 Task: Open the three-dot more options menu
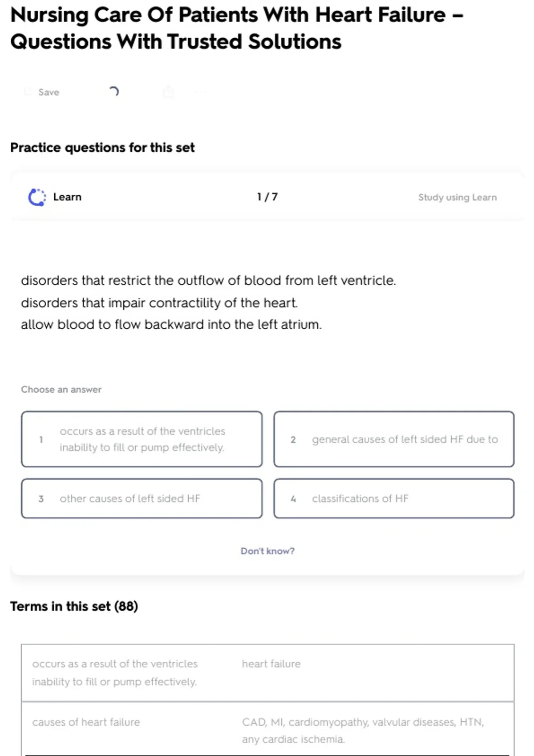[200, 92]
